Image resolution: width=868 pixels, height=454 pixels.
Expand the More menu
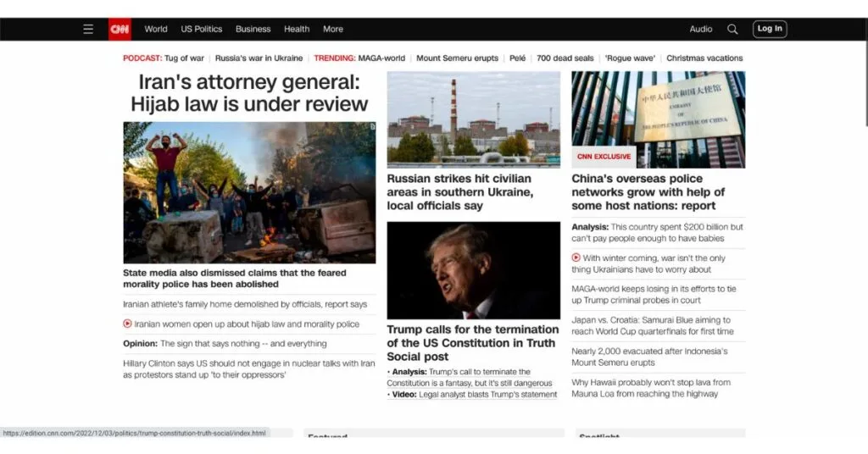[x=332, y=29]
